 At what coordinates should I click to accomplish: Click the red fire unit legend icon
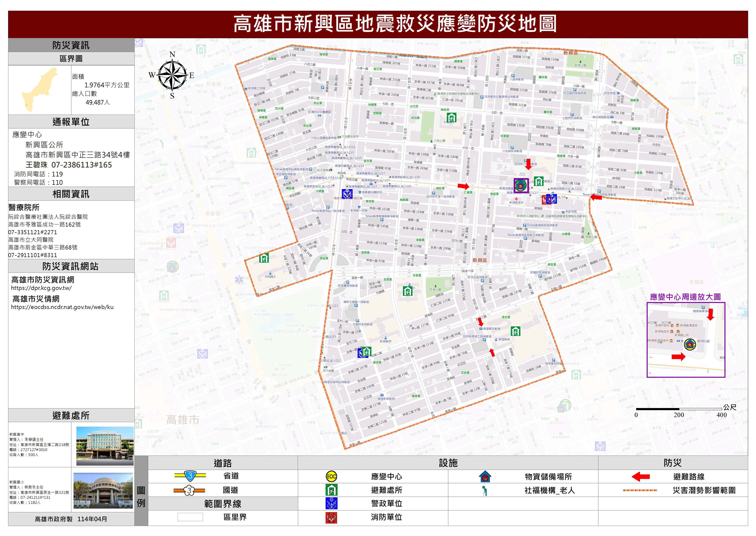point(331,517)
